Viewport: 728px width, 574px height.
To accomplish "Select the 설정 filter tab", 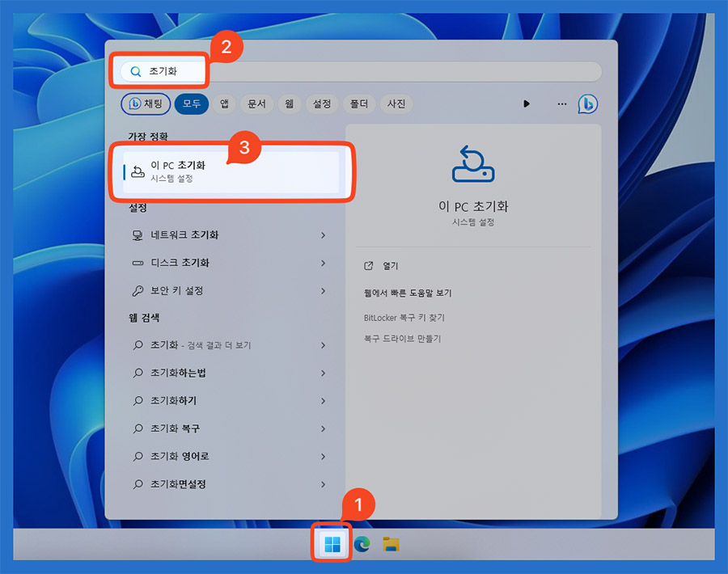I will [x=322, y=103].
